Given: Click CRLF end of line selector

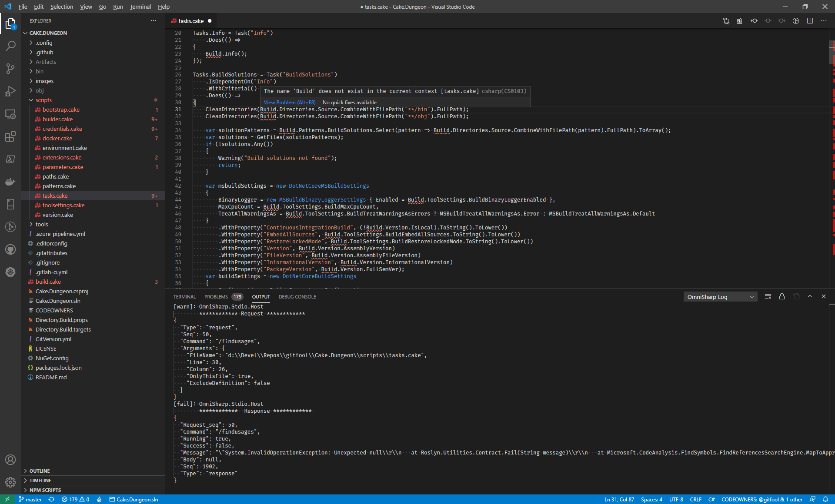Looking at the screenshot, I should [695, 499].
